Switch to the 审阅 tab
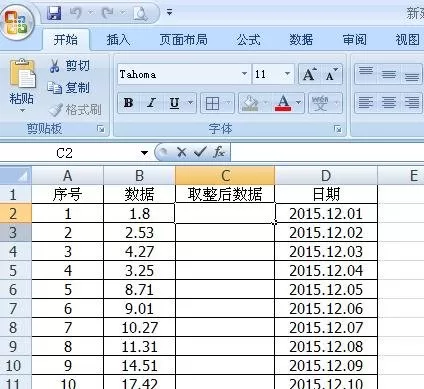The width and height of the screenshot is (424, 389). (x=354, y=40)
